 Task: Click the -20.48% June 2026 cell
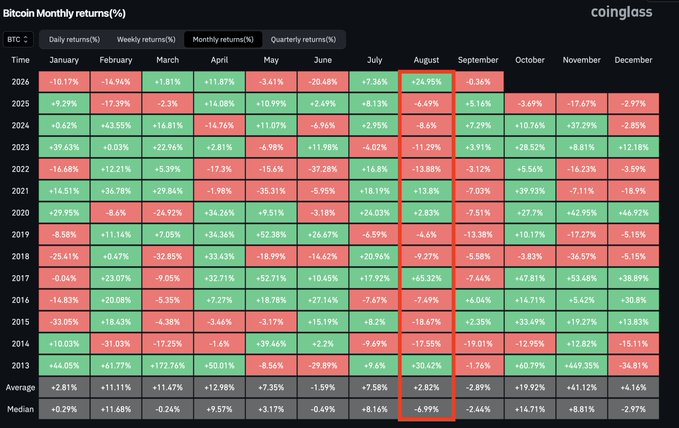(323, 82)
